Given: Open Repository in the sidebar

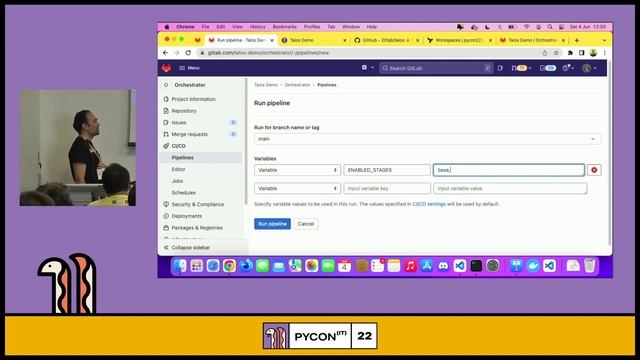Looking at the screenshot, I should [184, 111].
